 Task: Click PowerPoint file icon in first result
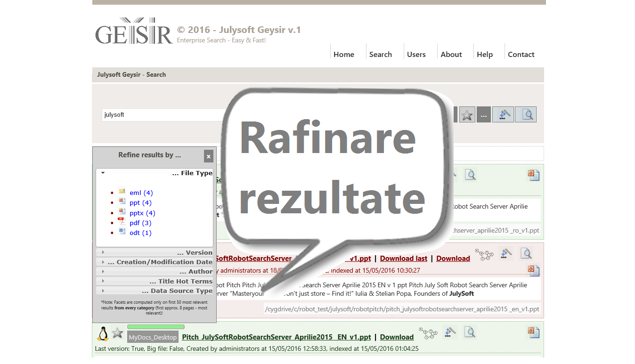coord(533,175)
